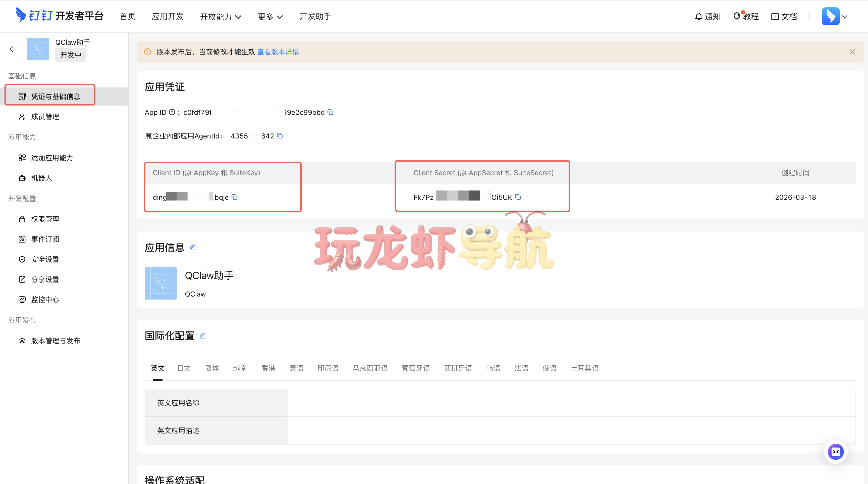Image resolution: width=868 pixels, height=484 pixels.
Task: Select the 法语 language tab
Action: (x=521, y=368)
